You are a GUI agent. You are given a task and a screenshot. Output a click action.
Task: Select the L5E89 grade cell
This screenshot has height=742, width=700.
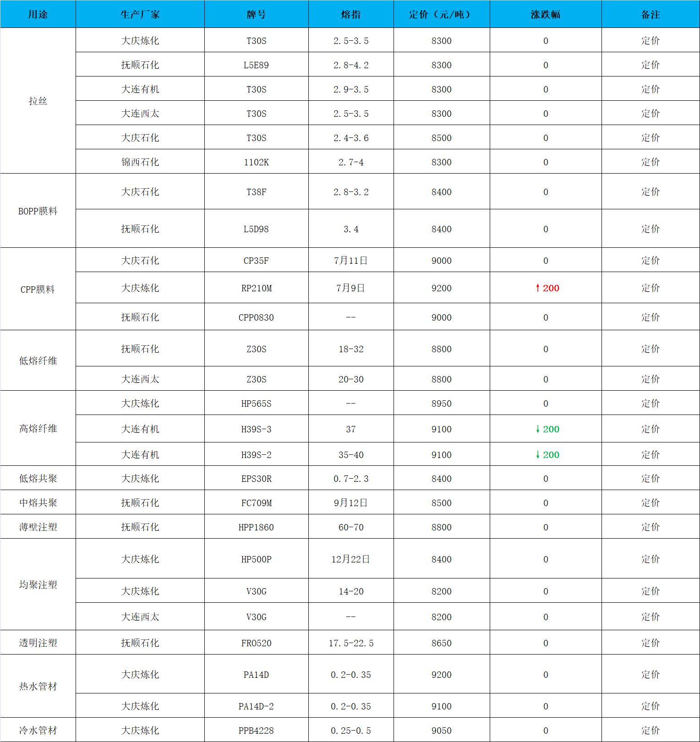[256, 65]
